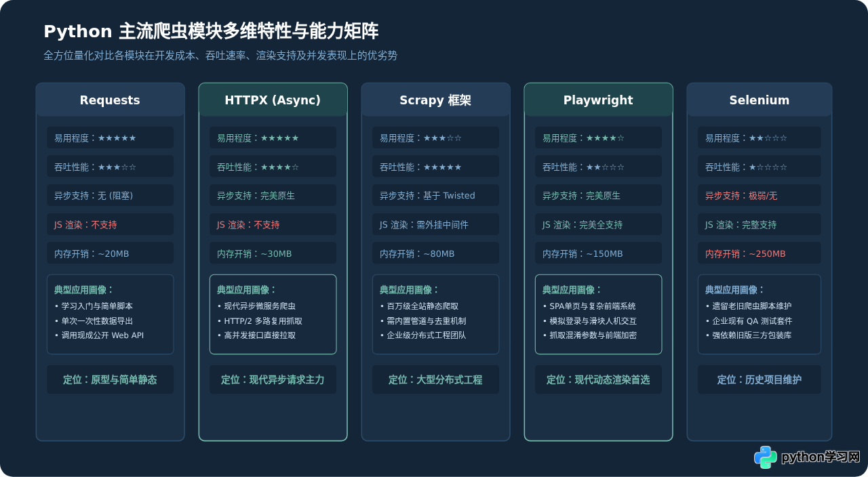This screenshot has width=868, height=477.
Task: Click '异步支持：基于 Twisted' row
Action: click(435, 196)
